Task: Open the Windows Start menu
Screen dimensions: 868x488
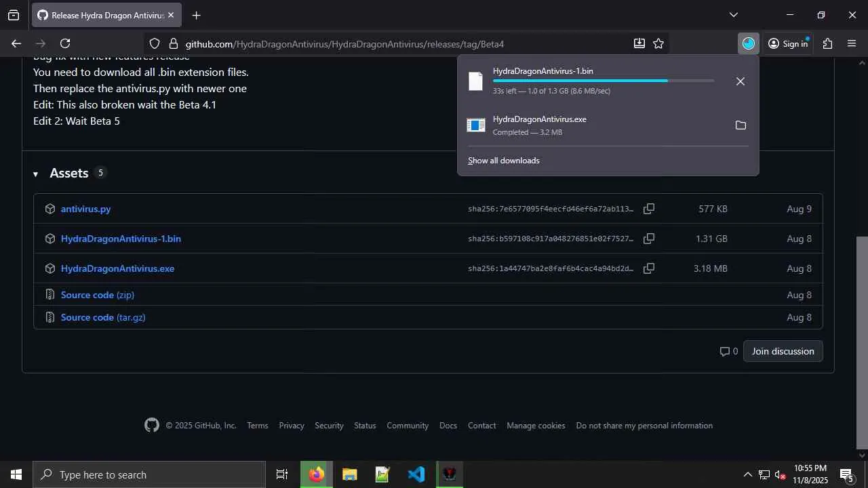Action: click(16, 474)
